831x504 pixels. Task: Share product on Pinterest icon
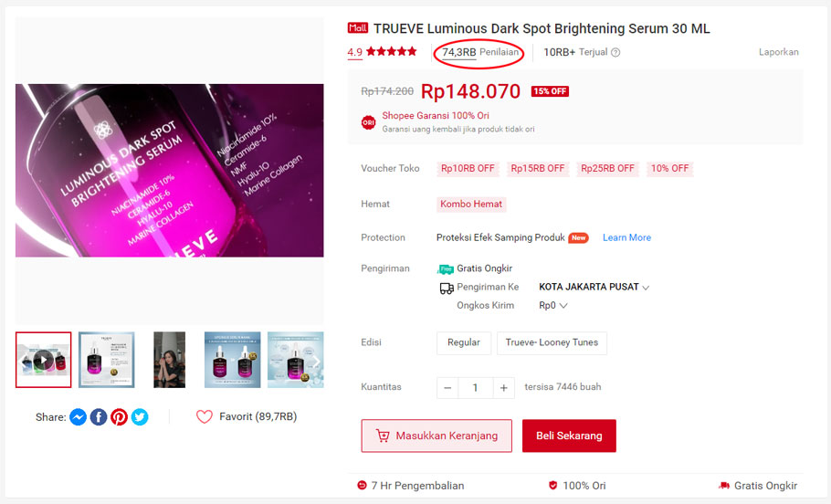coord(120,417)
